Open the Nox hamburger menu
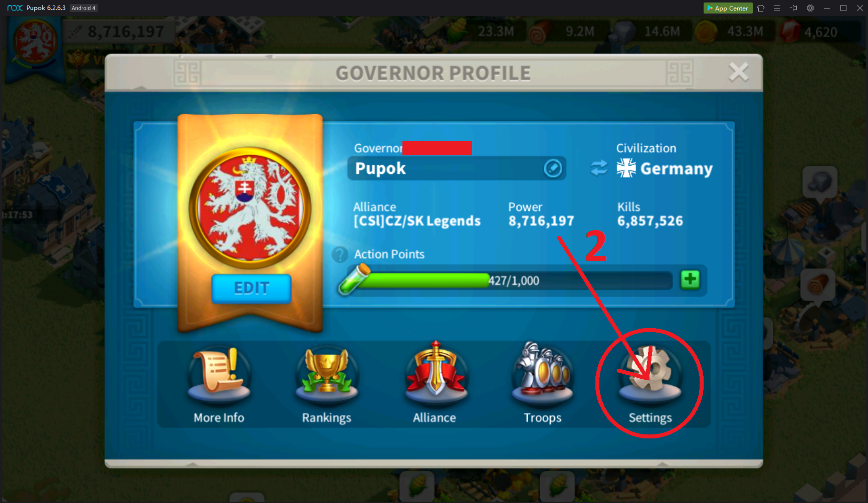Viewport: 868px width, 503px height. [777, 8]
